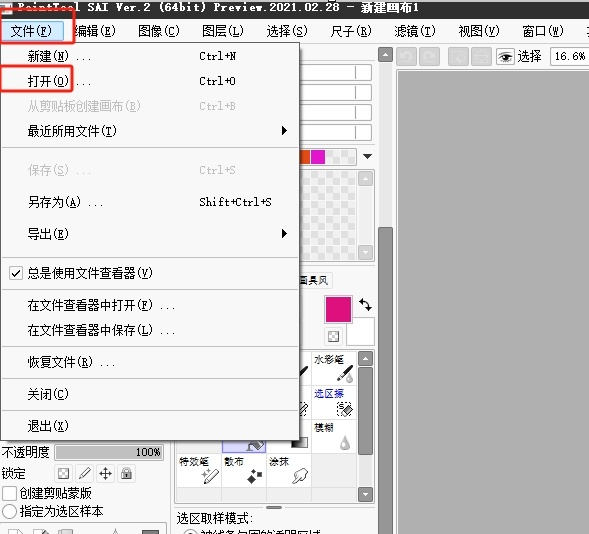This screenshot has width=589, height=534.
Task: Expand the 最近所用文件(T) submenu arrow
Action: [284, 131]
